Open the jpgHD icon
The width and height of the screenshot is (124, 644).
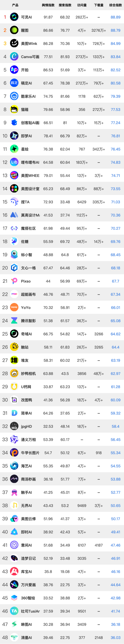click(14, 426)
